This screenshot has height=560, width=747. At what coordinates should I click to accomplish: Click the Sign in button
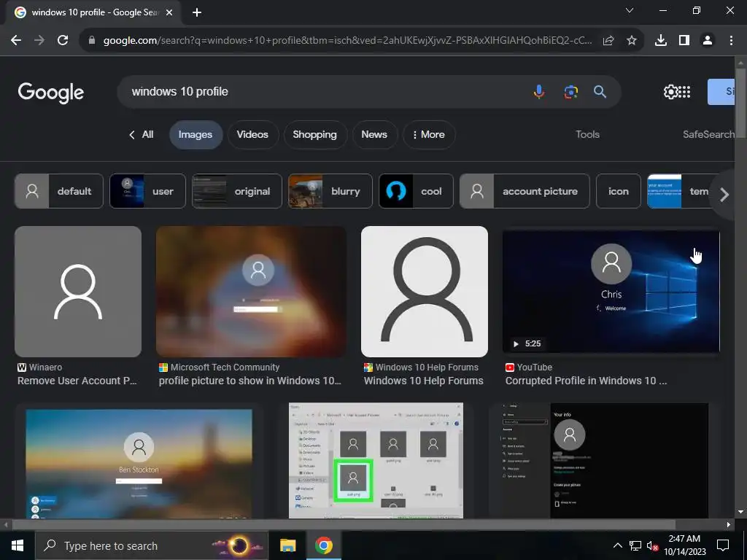(x=721, y=92)
